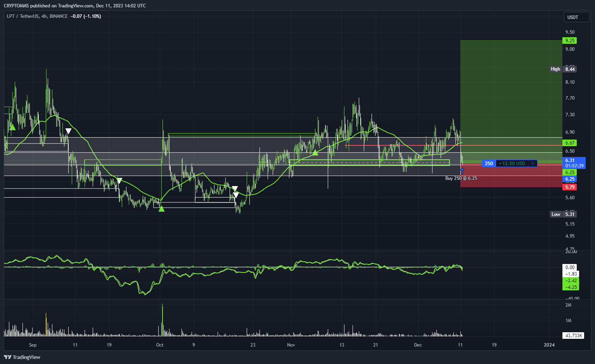Click the Dec date axis label
Viewport: 595px width, 364px height.
(x=418, y=345)
